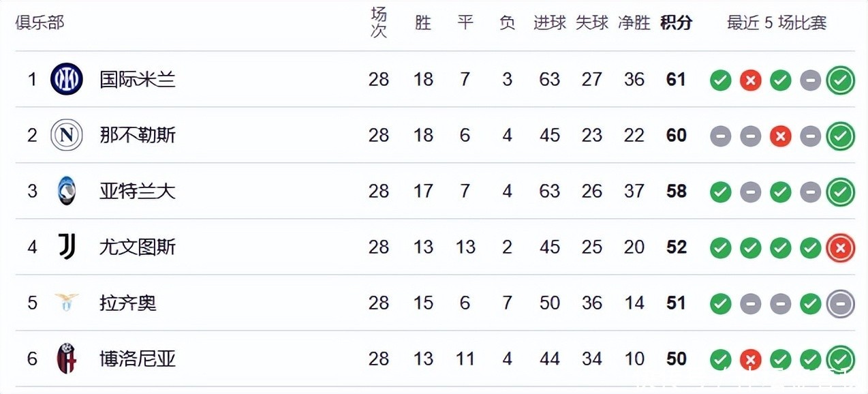
Task: Click the Napoli club crest
Action: coord(67,135)
